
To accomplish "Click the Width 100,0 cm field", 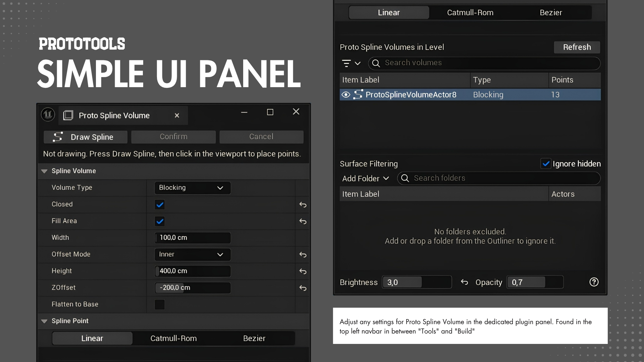I will 193,238.
